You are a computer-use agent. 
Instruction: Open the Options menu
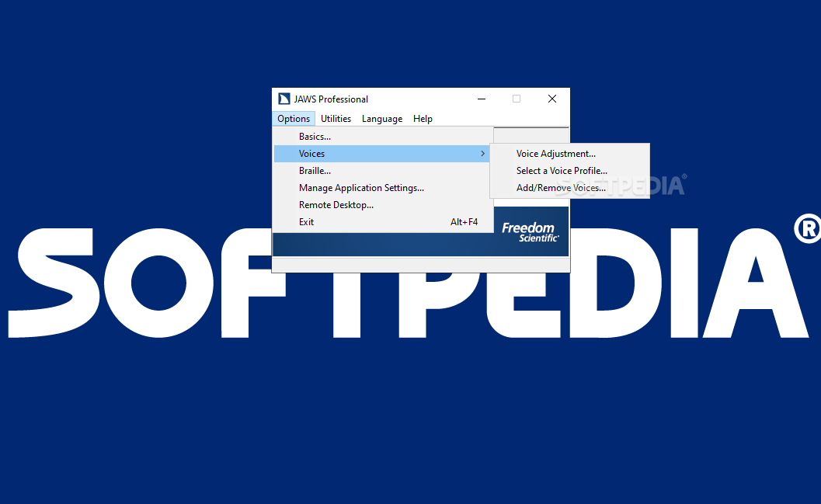(294, 119)
